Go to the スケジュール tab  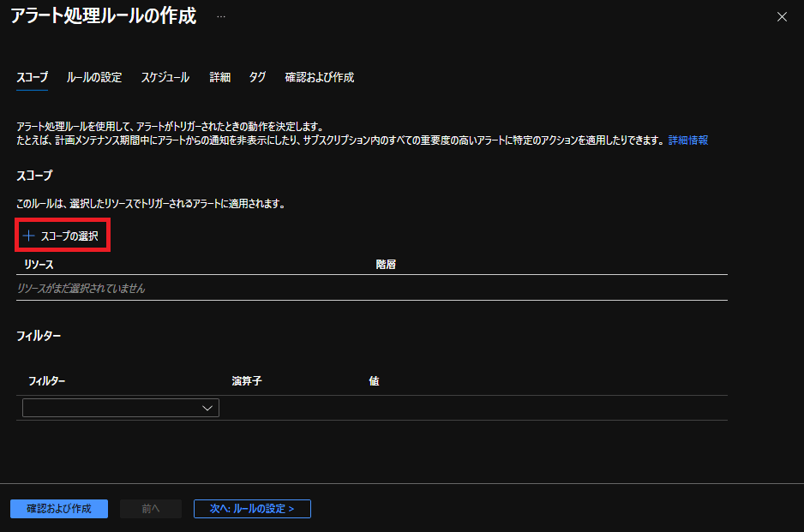(165, 77)
